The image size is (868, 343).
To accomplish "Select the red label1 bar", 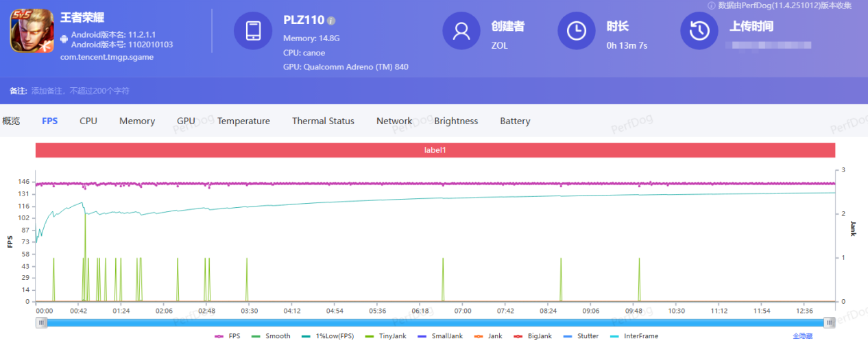I will click(435, 150).
